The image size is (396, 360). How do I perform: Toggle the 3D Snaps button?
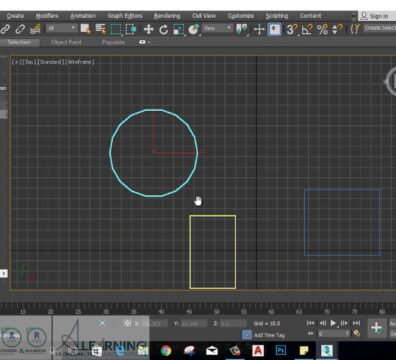click(291, 29)
